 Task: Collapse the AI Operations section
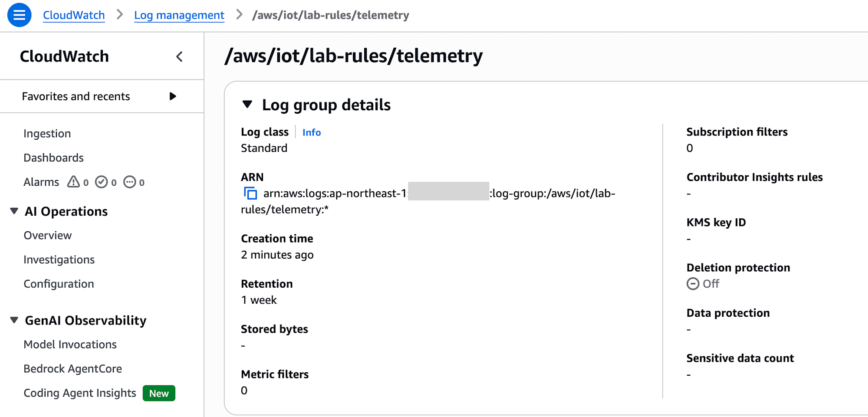tap(14, 211)
